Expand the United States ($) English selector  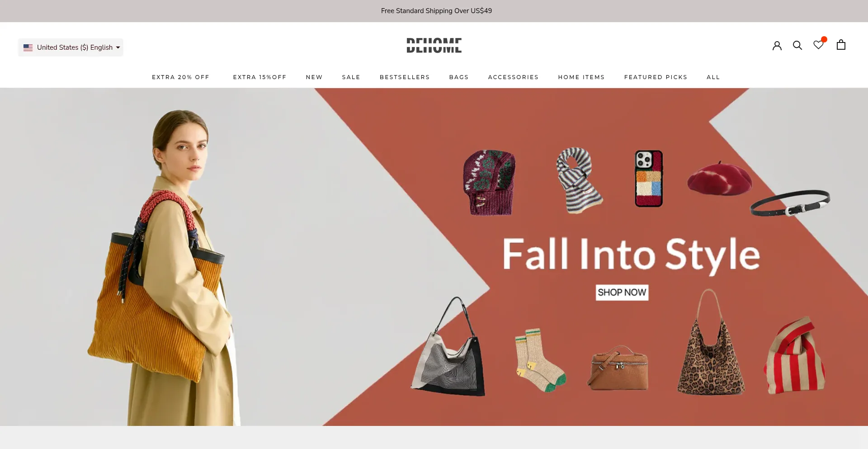tap(71, 47)
